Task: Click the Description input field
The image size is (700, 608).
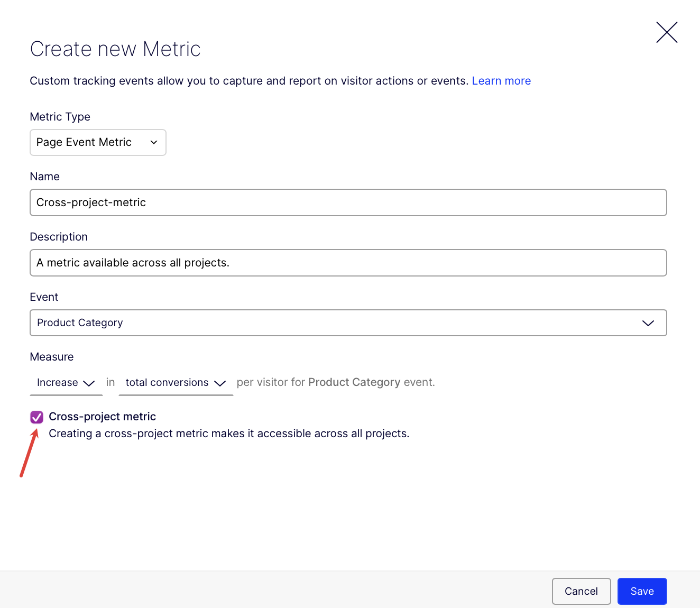Action: tap(348, 263)
